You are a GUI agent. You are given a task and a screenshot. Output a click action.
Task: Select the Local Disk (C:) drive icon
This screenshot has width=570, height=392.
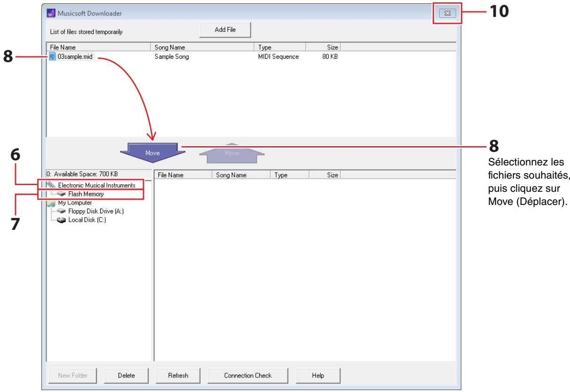[62, 220]
